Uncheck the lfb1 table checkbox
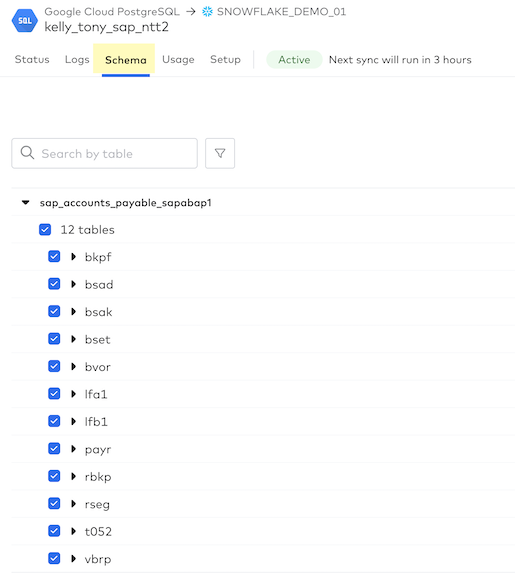515x575 pixels. pyautogui.click(x=54, y=421)
